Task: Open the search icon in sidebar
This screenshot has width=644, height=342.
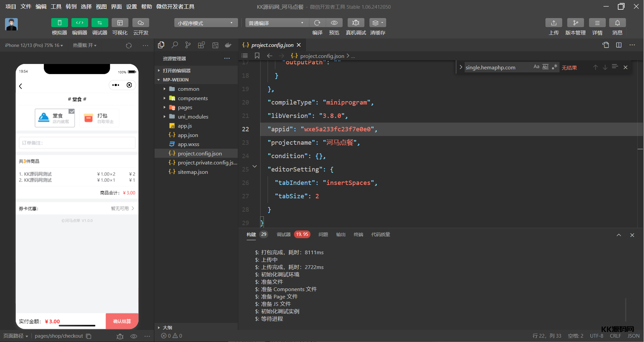Action: 175,45
